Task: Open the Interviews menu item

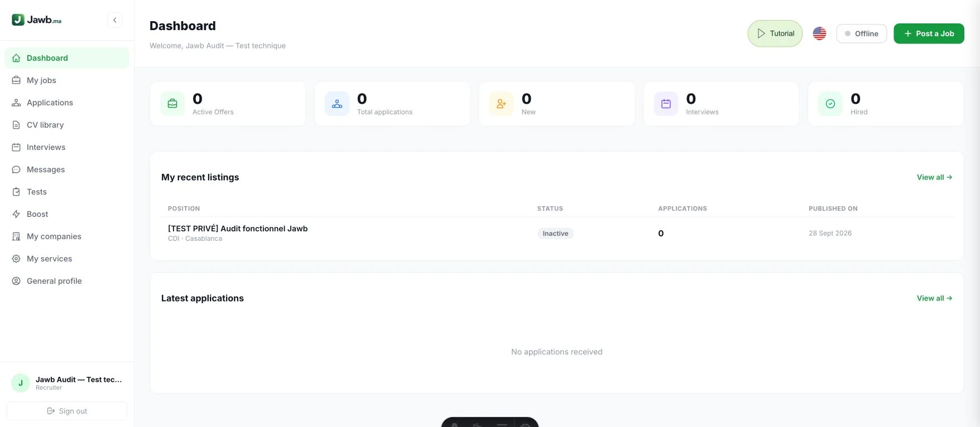Action: click(x=67, y=147)
